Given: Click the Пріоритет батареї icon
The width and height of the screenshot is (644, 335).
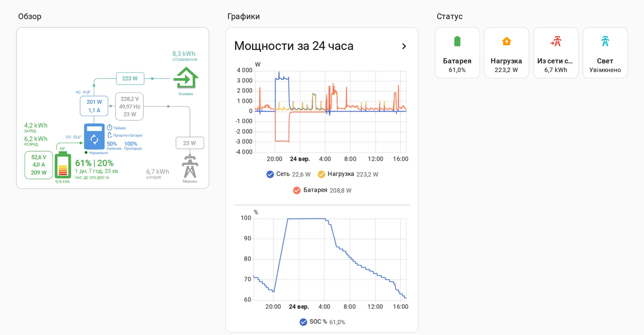Looking at the screenshot, I should click(x=109, y=135).
